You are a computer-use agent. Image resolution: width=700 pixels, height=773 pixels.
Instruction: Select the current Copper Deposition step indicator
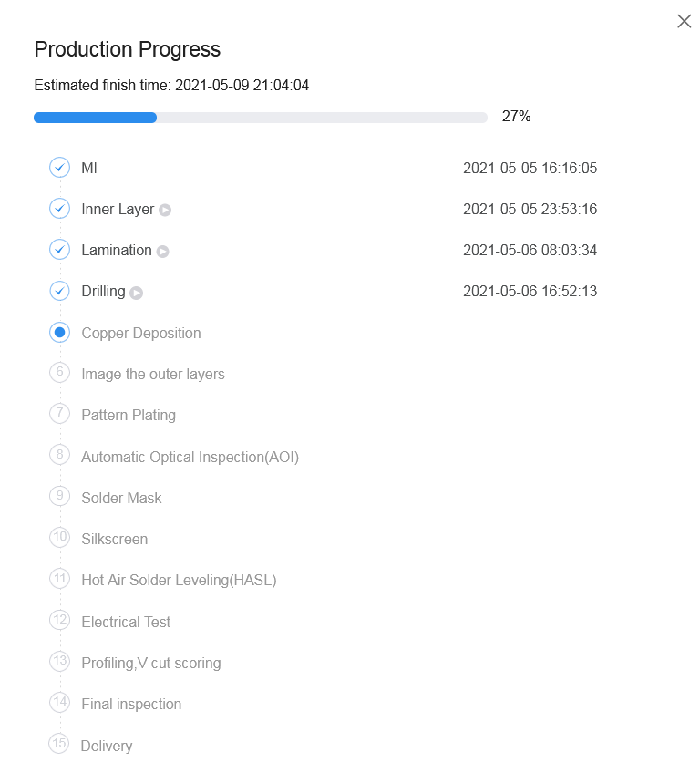click(59, 333)
